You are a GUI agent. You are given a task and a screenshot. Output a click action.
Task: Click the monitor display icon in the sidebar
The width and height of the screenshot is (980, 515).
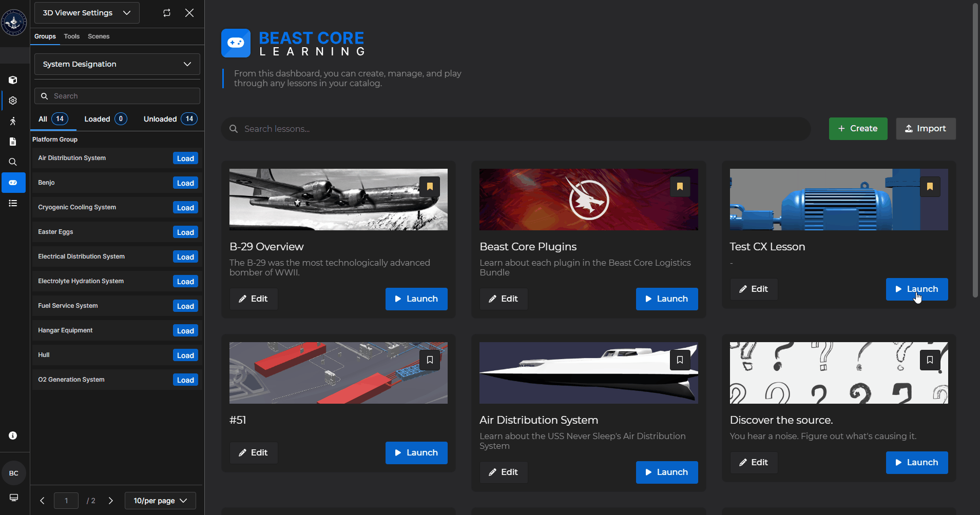click(14, 498)
